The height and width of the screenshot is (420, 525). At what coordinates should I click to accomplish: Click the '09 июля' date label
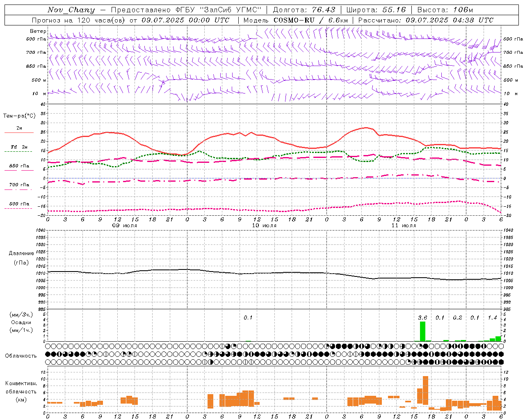pos(125,226)
